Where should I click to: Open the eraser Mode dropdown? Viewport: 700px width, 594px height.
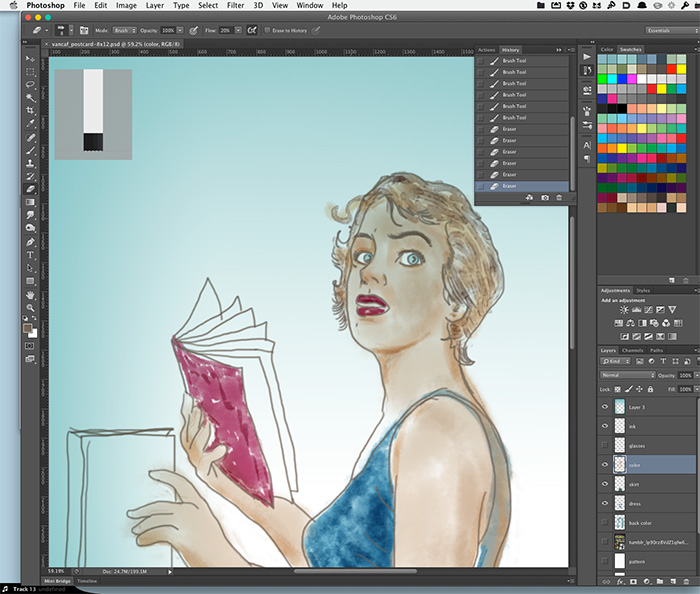[125, 30]
